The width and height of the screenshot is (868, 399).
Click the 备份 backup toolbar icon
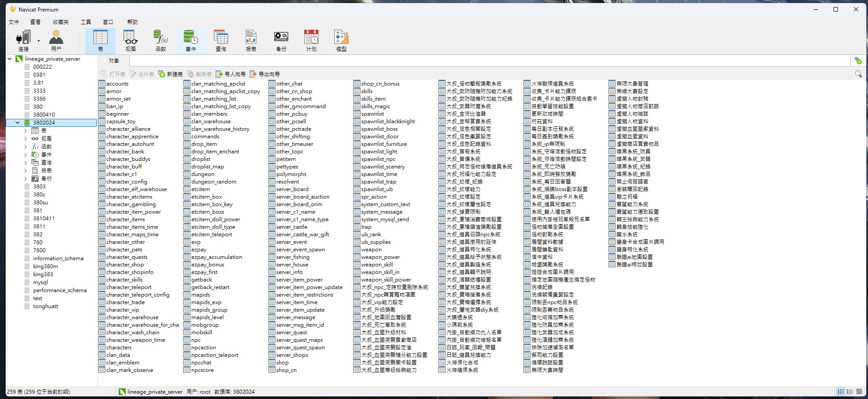pos(281,40)
